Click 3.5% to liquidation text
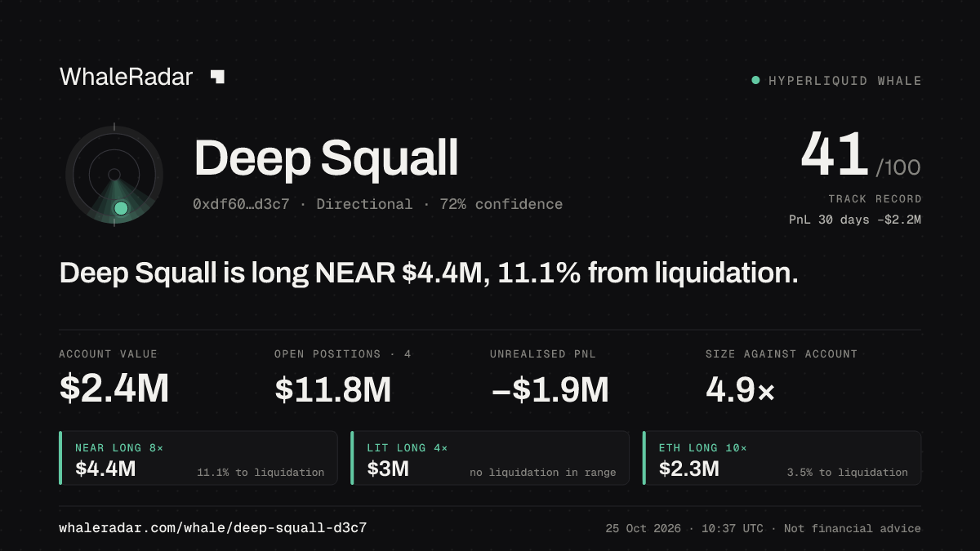This screenshot has width=980, height=551. tap(848, 473)
